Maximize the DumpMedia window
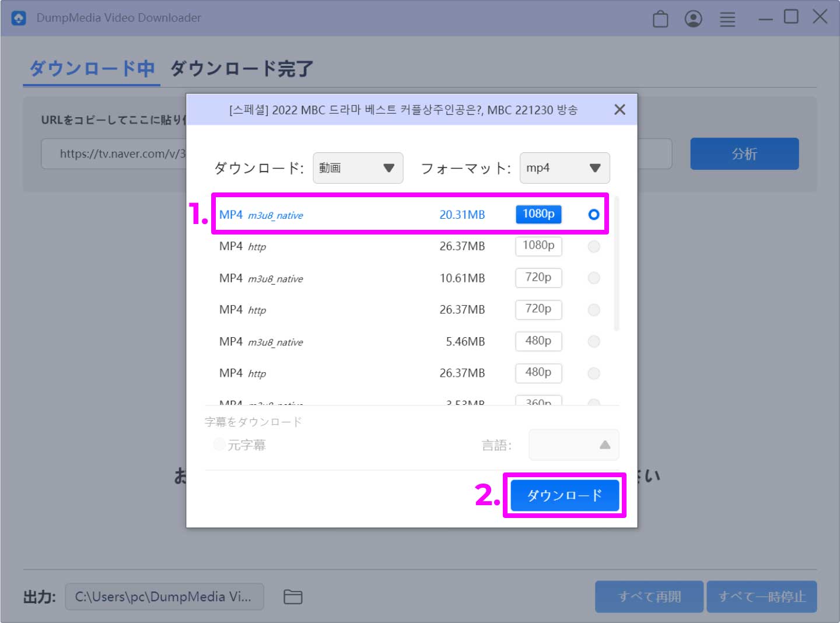Screen dimensions: 840x623 pyautogui.click(x=791, y=17)
